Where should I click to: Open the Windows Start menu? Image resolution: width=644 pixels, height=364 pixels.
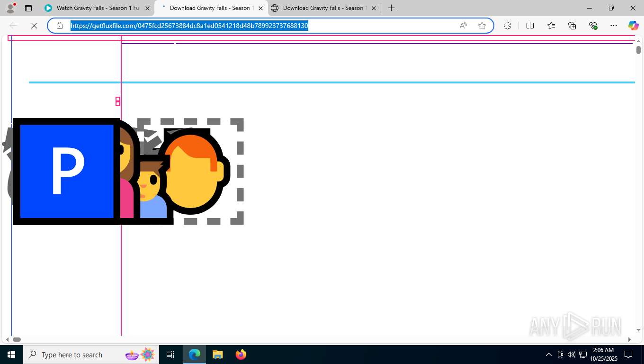coord(11,355)
